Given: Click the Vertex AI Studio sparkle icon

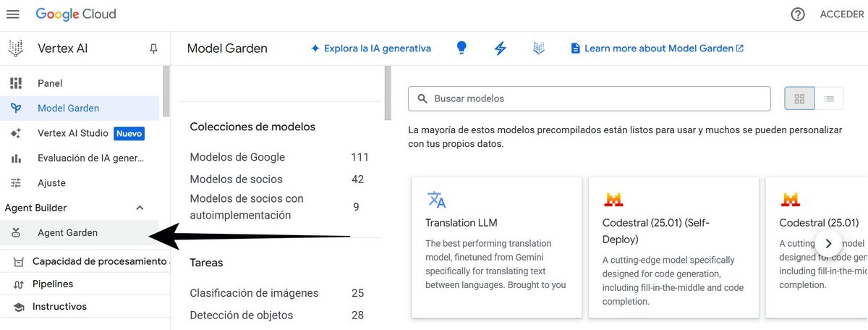Looking at the screenshot, I should 16,133.
